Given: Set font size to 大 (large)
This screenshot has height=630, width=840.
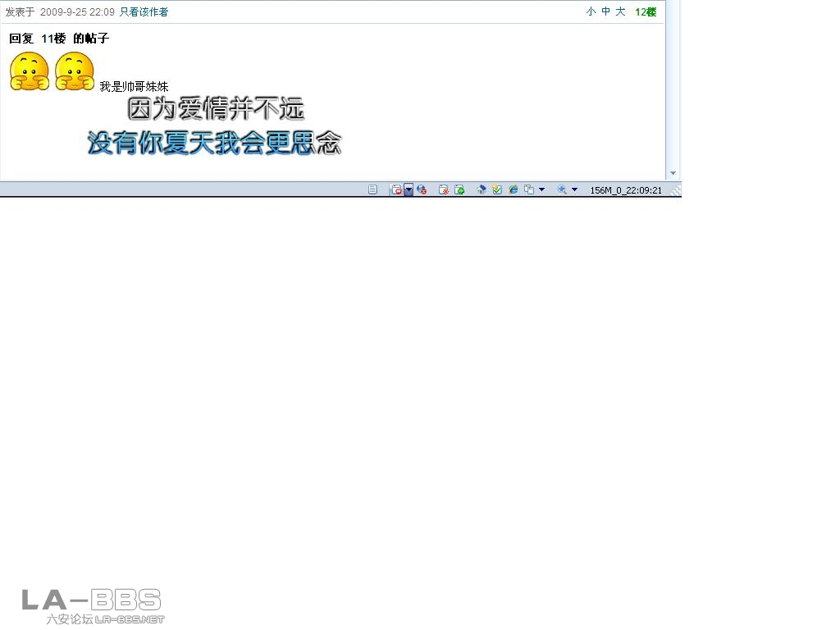Looking at the screenshot, I should [620, 11].
